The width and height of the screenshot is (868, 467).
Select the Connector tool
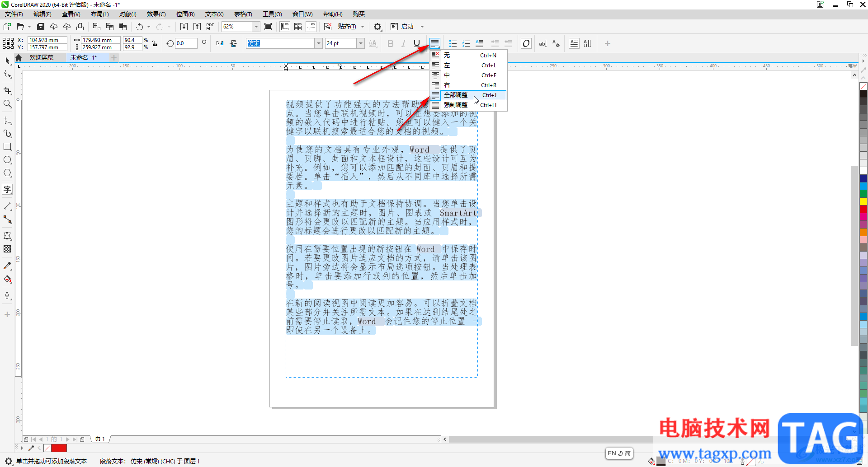[x=7, y=219]
